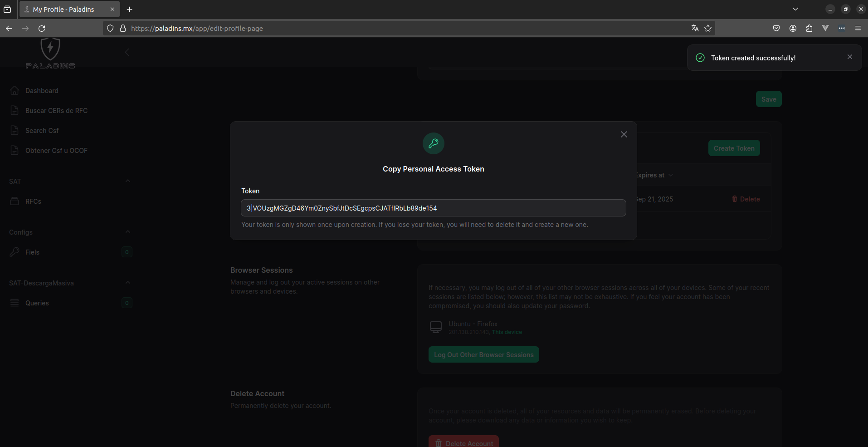
Task: Click the desktop monitor icon for Ubuntu - Firefox
Action: point(436,327)
